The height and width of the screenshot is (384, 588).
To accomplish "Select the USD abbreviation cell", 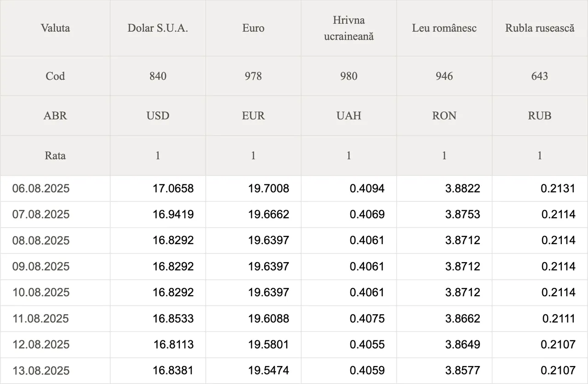I will coord(158,115).
